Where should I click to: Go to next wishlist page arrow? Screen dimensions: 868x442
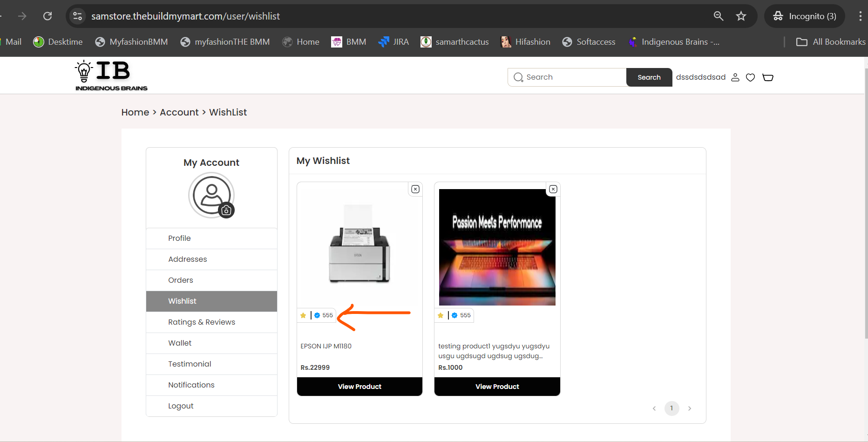[690, 408]
